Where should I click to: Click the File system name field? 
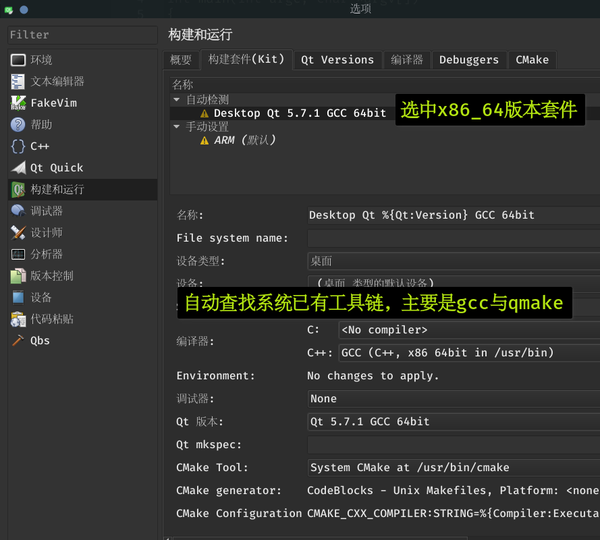[x=453, y=238]
